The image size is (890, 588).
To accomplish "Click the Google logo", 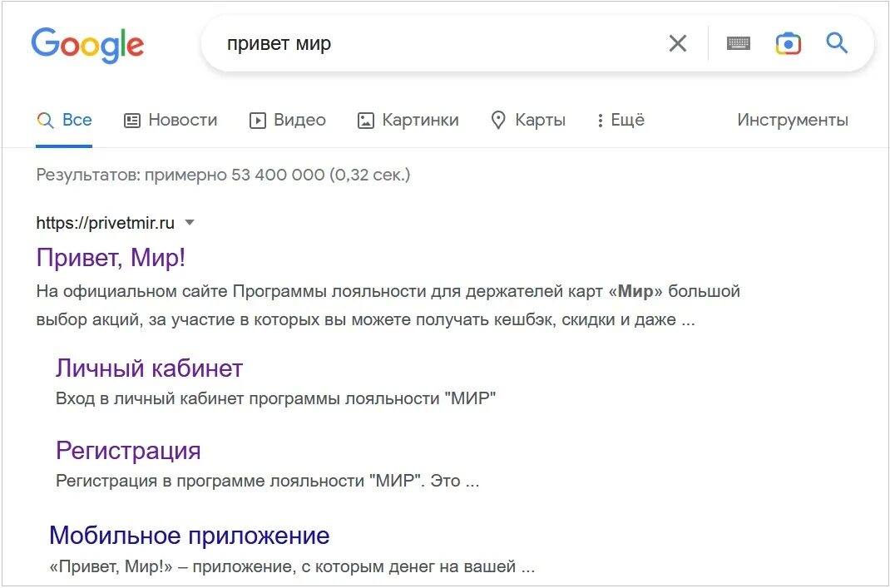I will (87, 46).
